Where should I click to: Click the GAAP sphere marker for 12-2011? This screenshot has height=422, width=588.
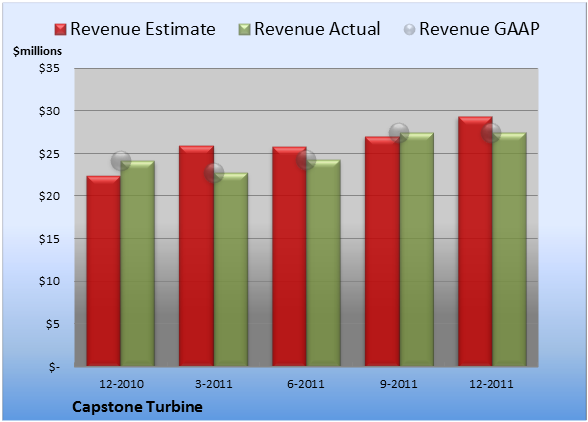491,133
